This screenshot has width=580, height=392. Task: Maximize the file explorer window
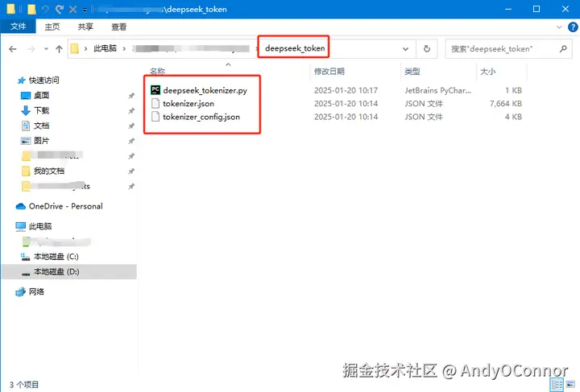click(536, 9)
